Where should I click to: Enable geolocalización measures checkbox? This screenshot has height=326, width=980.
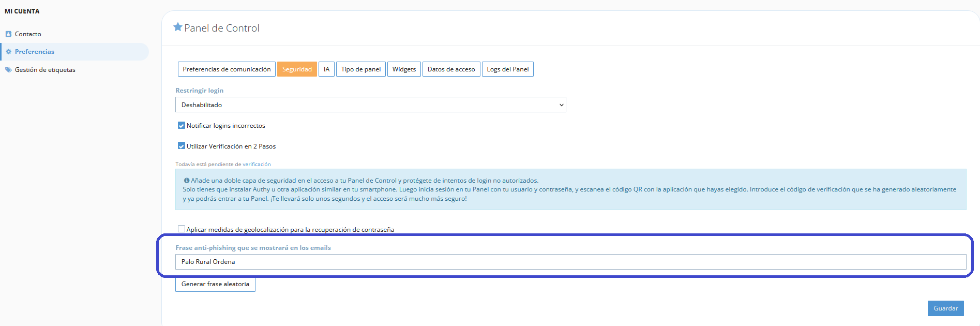coord(182,229)
